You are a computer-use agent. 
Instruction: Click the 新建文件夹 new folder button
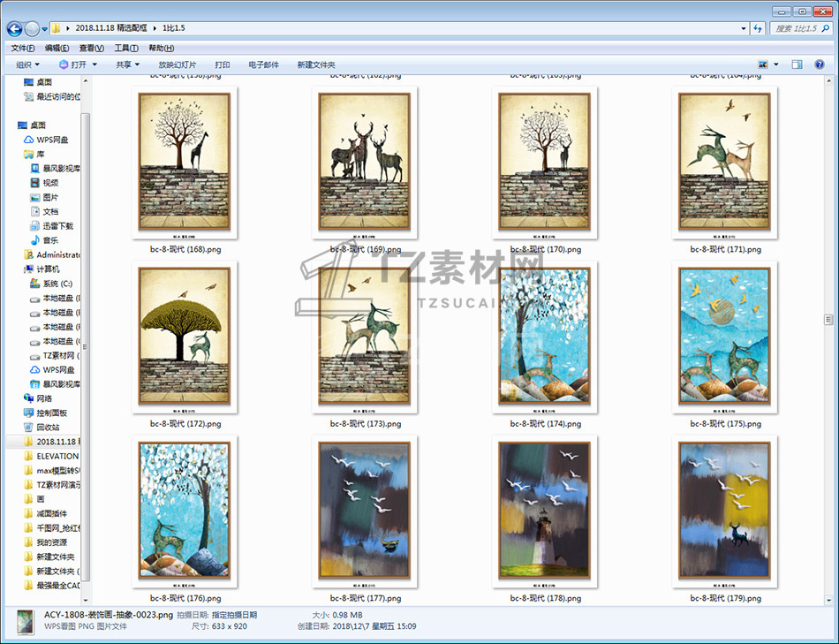click(x=315, y=64)
